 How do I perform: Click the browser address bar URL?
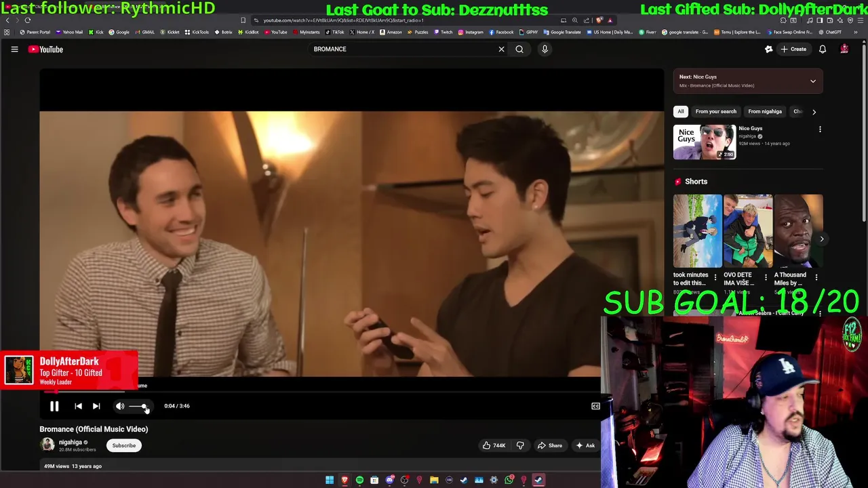click(343, 20)
